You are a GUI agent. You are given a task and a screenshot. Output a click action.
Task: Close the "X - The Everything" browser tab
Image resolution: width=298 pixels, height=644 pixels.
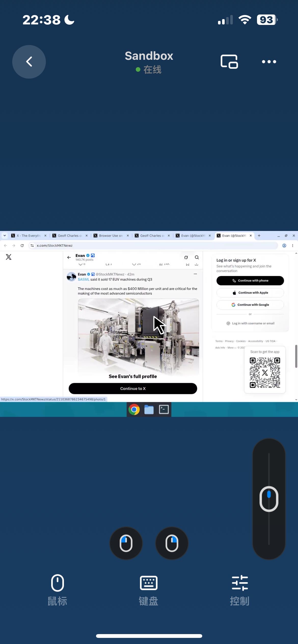coord(45,236)
